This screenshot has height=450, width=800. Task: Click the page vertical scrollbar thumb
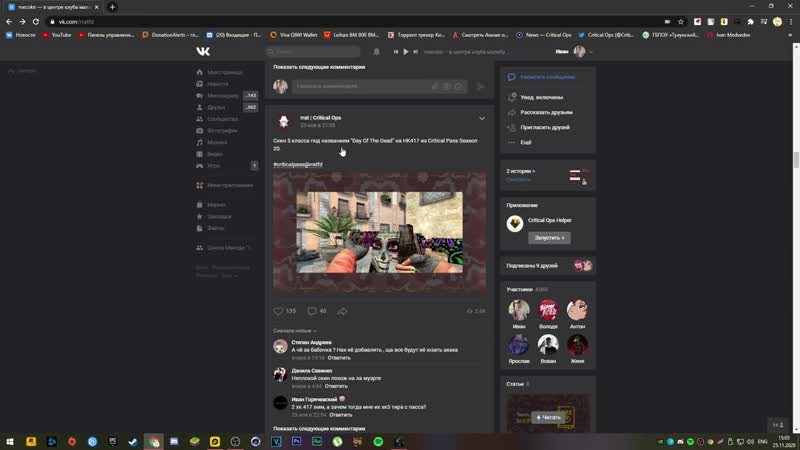click(x=796, y=160)
